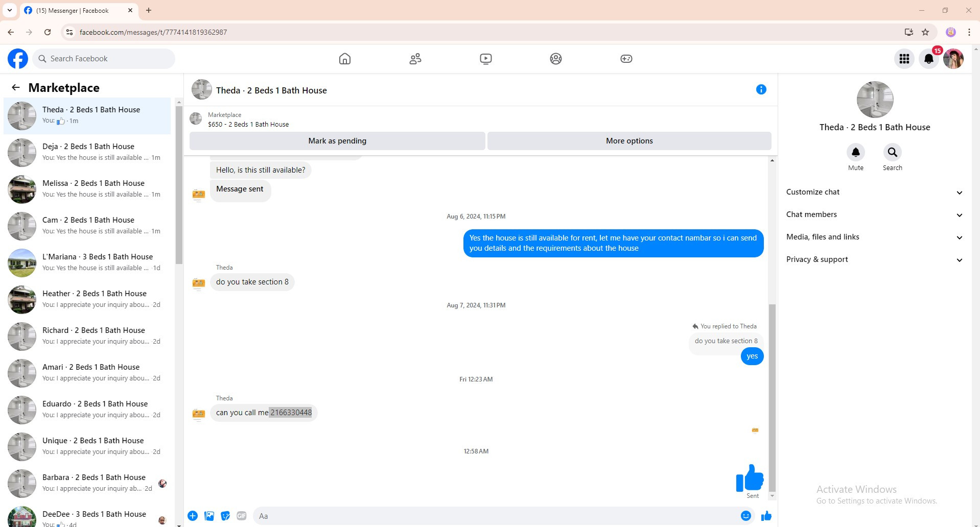
Task: Open the Facebook menu grid icon
Action: pyautogui.click(x=904, y=59)
